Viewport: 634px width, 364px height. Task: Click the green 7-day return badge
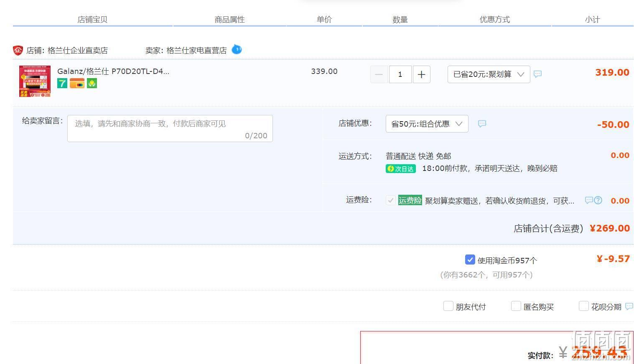pos(62,83)
